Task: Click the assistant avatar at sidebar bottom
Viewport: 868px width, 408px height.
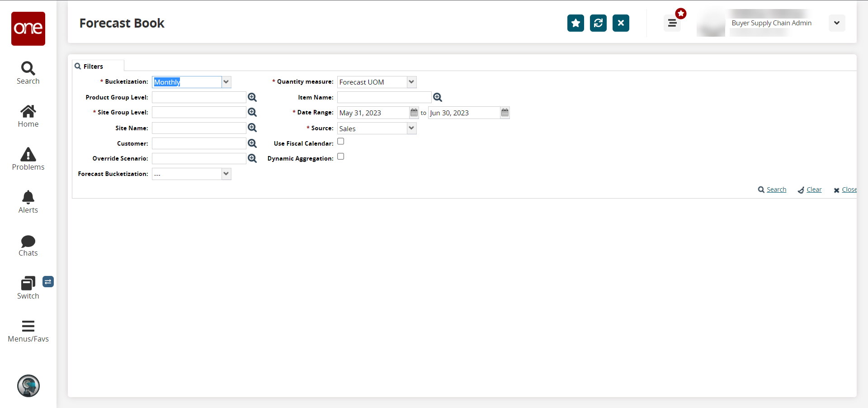Action: (28, 386)
